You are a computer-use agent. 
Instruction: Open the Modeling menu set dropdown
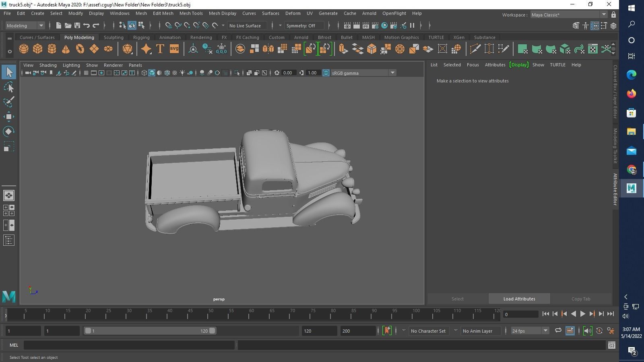click(25, 26)
